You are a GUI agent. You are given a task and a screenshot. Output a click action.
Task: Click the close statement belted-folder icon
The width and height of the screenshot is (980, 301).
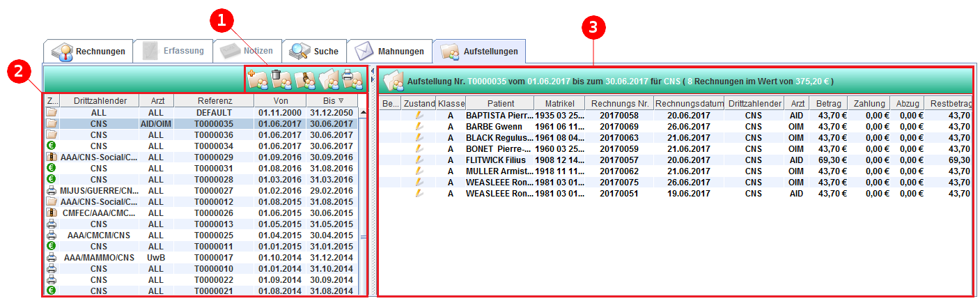pyautogui.click(x=305, y=79)
